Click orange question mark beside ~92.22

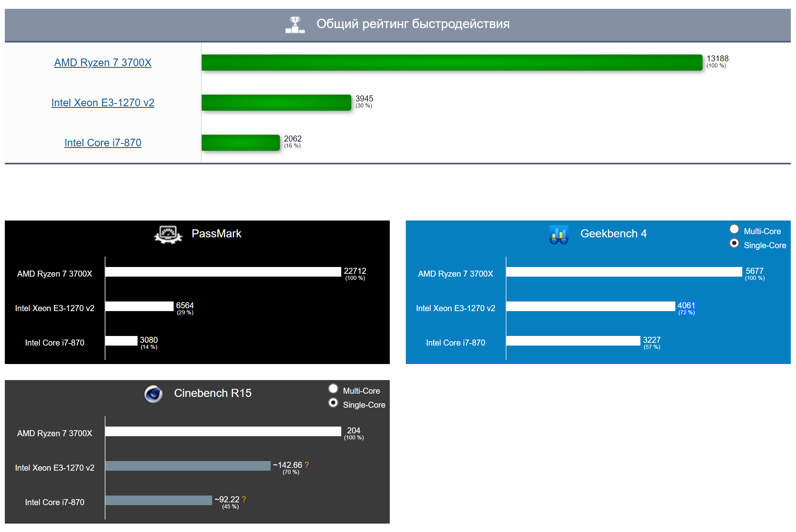pos(244,500)
